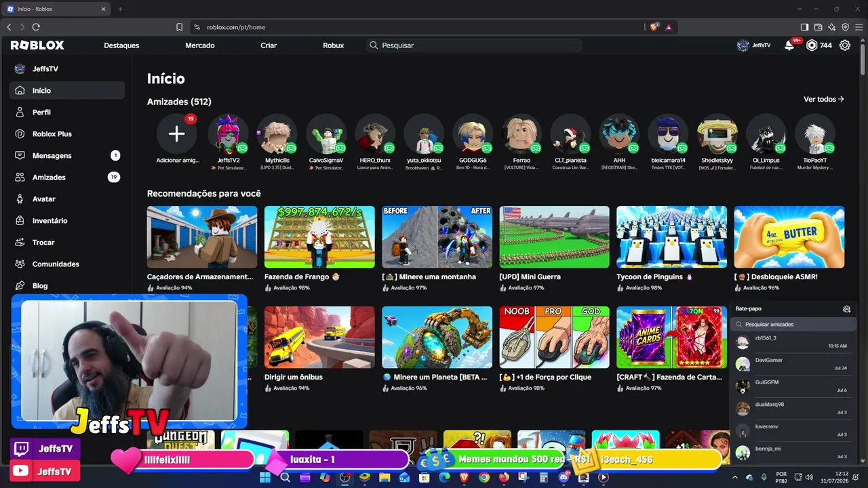Open the Windows Start button
Viewport: 868px width, 488px height.
pos(264,477)
